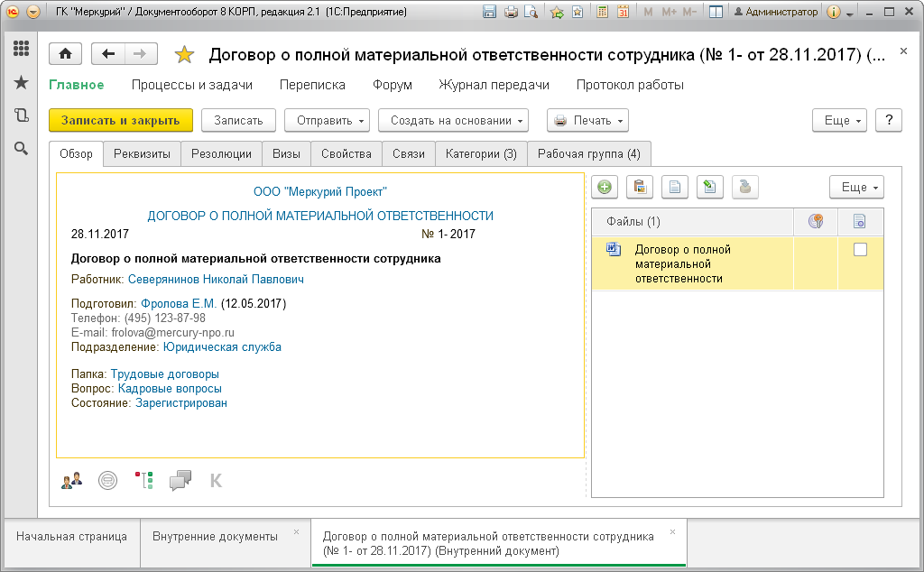
Task: Click the M+ memory button
Action: pyautogui.click(x=669, y=12)
